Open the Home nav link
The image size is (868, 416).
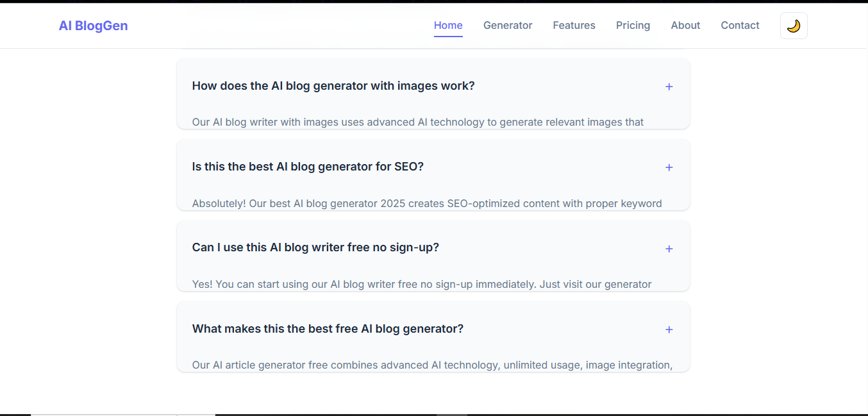448,26
